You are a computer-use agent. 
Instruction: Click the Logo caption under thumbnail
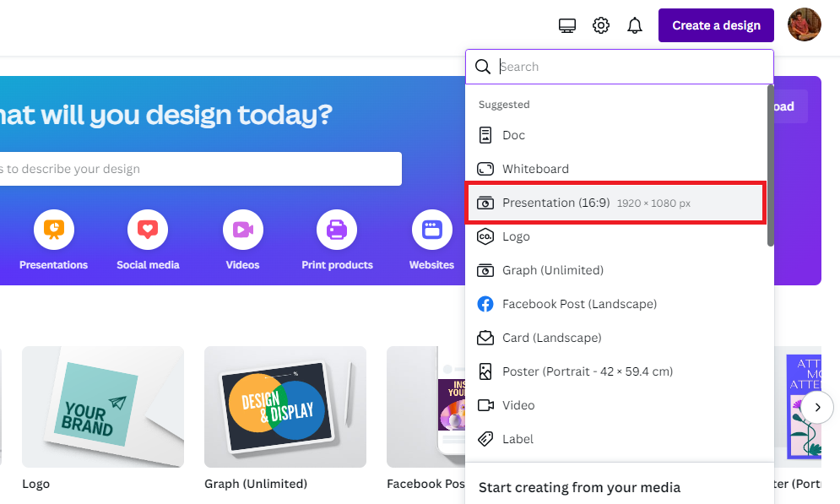point(36,484)
